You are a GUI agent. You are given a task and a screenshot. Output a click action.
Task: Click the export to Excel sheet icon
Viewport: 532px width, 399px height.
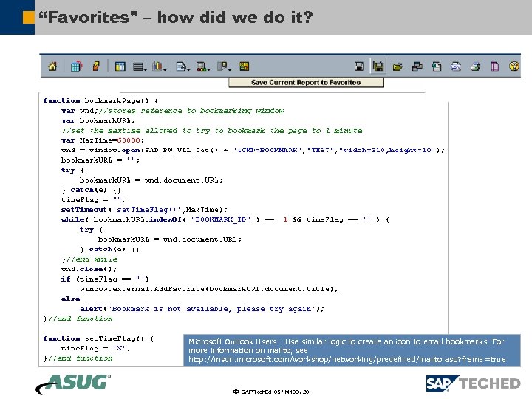click(x=437, y=66)
